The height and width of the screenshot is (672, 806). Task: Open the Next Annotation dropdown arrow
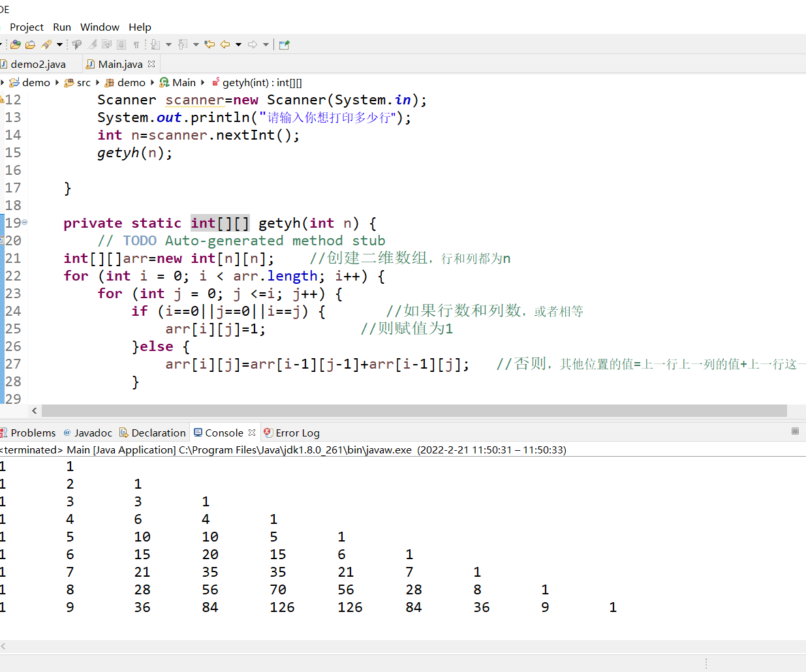pyautogui.click(x=168, y=44)
